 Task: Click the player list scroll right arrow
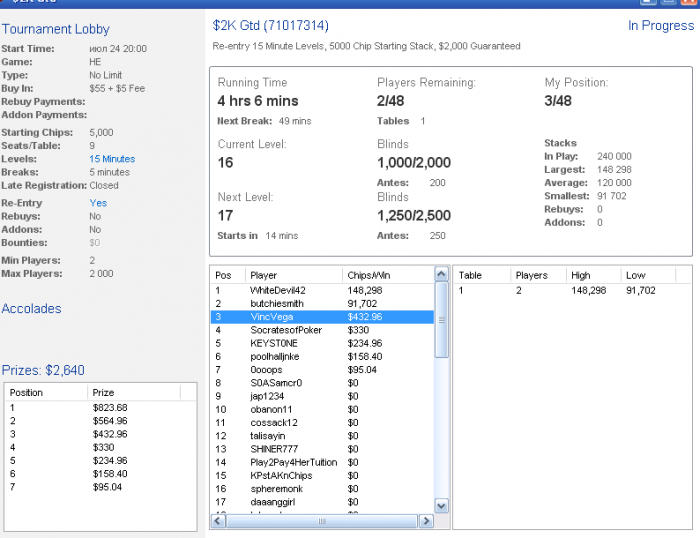point(427,521)
